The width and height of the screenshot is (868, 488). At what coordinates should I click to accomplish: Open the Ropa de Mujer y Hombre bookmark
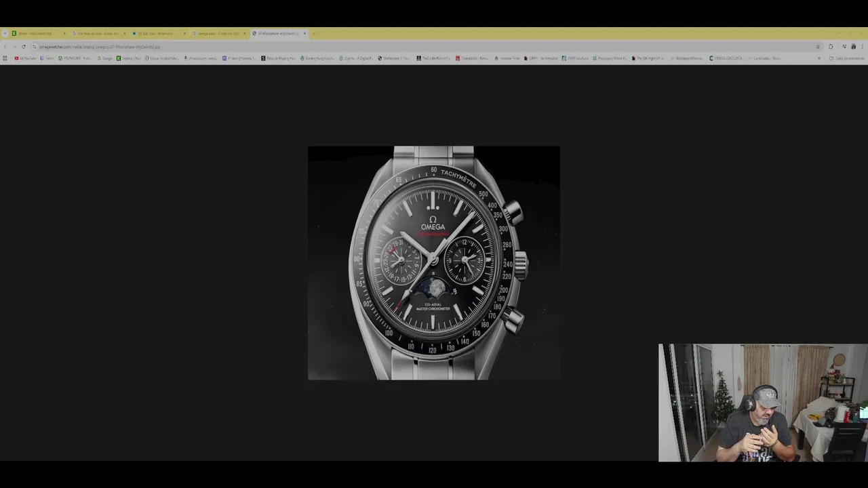click(278, 58)
